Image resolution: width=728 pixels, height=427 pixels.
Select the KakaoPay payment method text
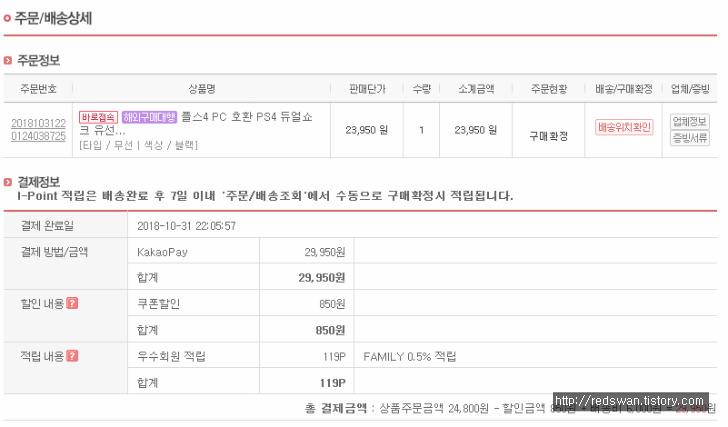click(162, 252)
